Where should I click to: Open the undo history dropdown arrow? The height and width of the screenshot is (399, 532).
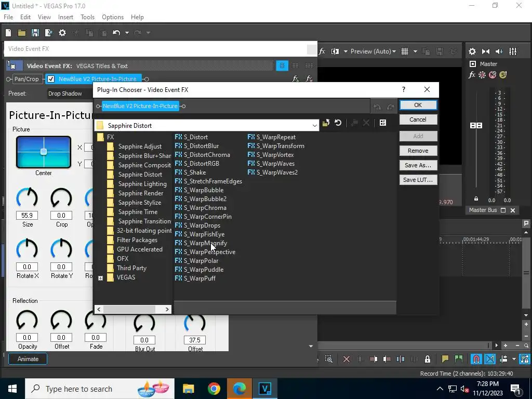[x=127, y=33]
